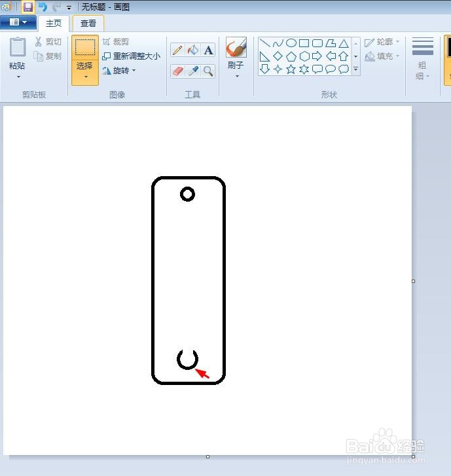This screenshot has width=451, height=476.
Task: Choose the Four-point star shape
Action: (x=278, y=69)
